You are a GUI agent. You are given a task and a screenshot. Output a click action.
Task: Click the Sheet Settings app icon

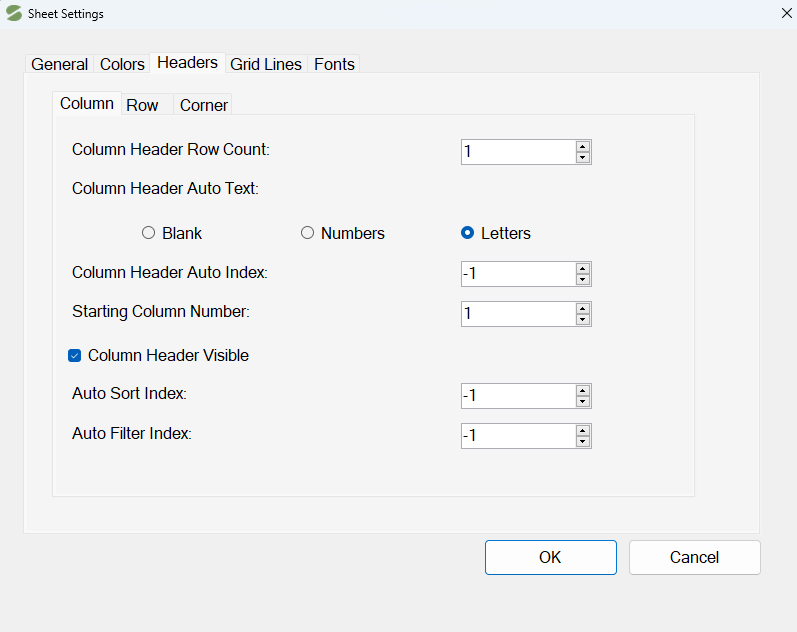14,13
